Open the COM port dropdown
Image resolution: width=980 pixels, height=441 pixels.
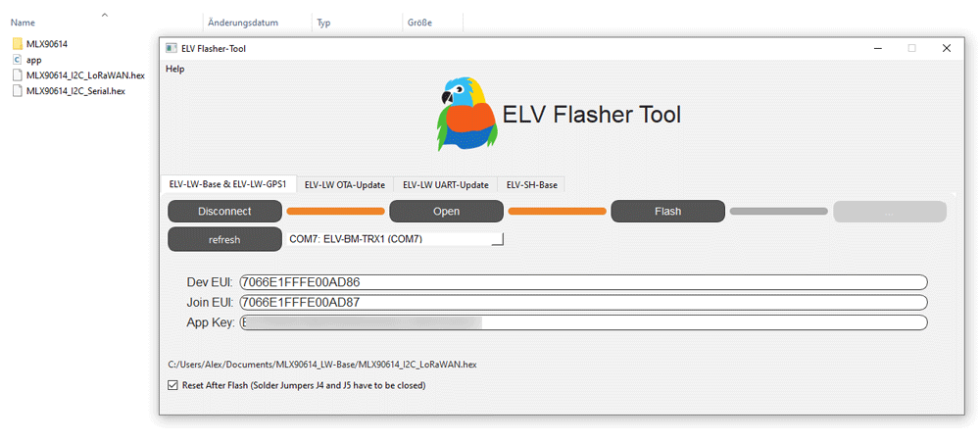(x=395, y=238)
